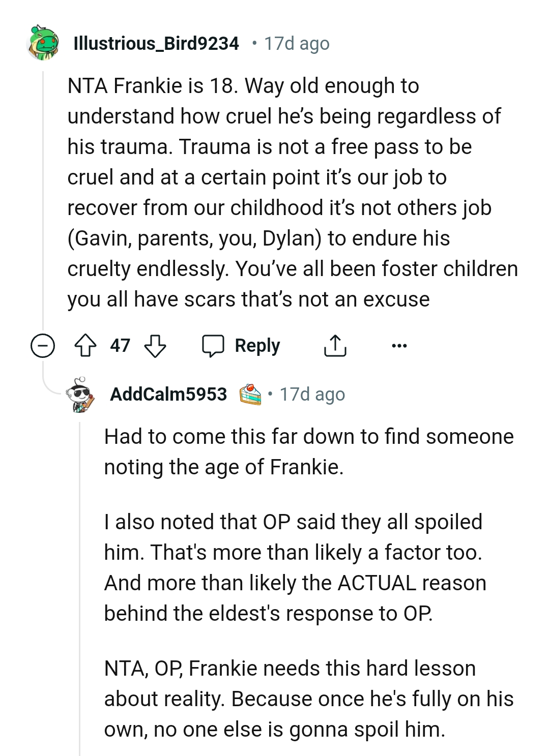
Task: Upvote Illustrious_Bird9234's comment
Action: (85, 346)
